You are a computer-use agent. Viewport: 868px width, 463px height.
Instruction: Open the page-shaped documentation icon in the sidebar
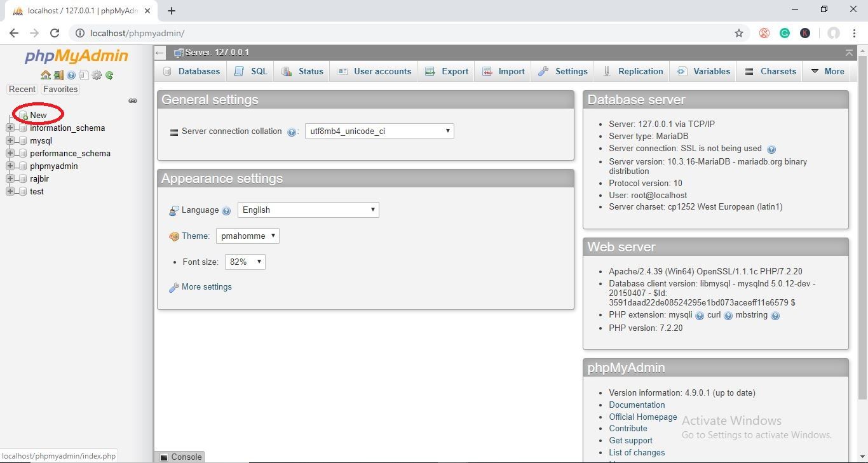83,75
